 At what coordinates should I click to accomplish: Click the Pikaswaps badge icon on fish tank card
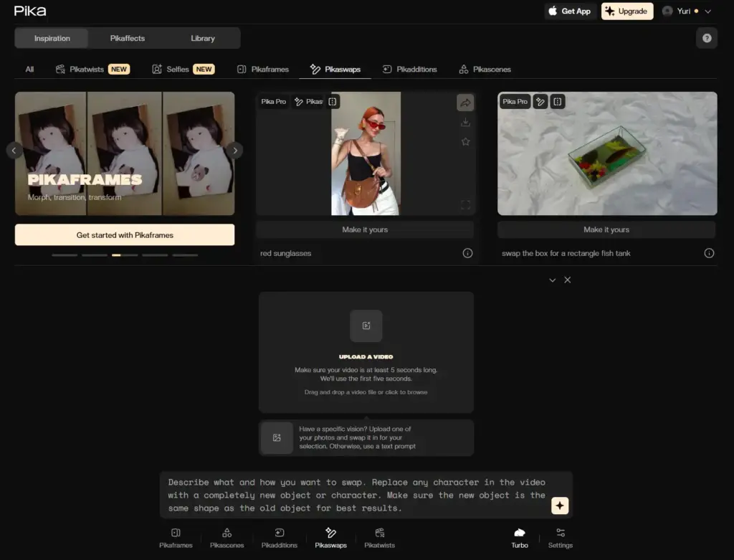[540, 102]
